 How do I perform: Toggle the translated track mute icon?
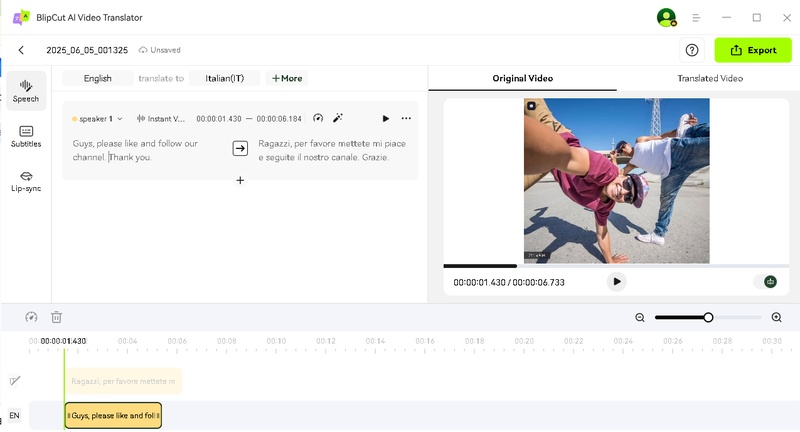(x=14, y=381)
